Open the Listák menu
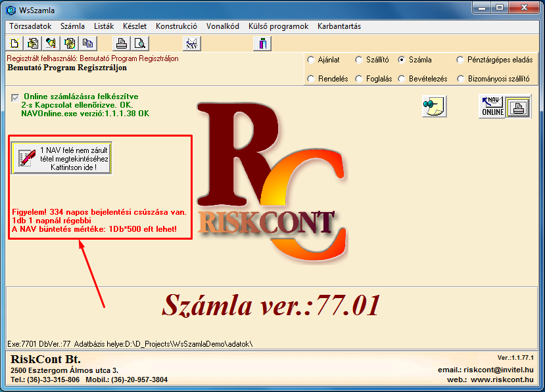Viewport: 545px width, 392px height. pyautogui.click(x=104, y=26)
